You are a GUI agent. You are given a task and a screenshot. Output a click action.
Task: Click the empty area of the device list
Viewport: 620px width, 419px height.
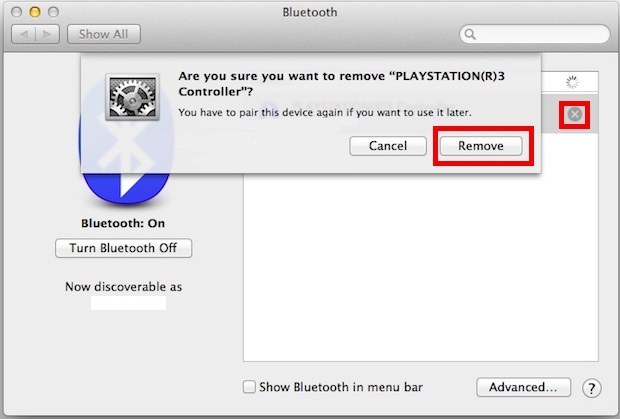[x=421, y=267]
